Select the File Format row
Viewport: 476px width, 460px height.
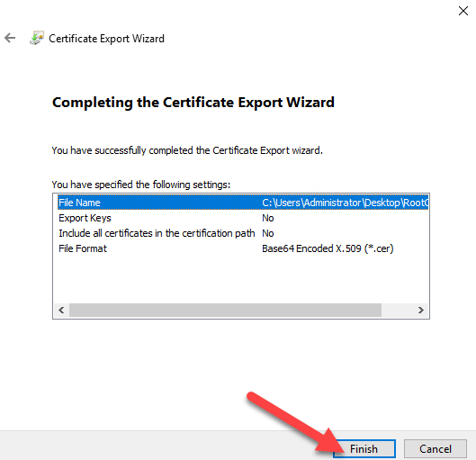click(243, 248)
